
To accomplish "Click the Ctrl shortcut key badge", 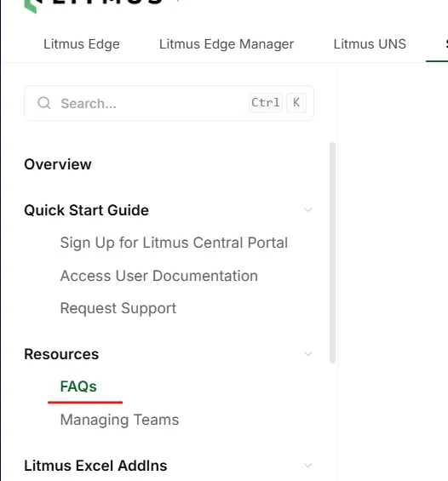I will click(x=266, y=103).
